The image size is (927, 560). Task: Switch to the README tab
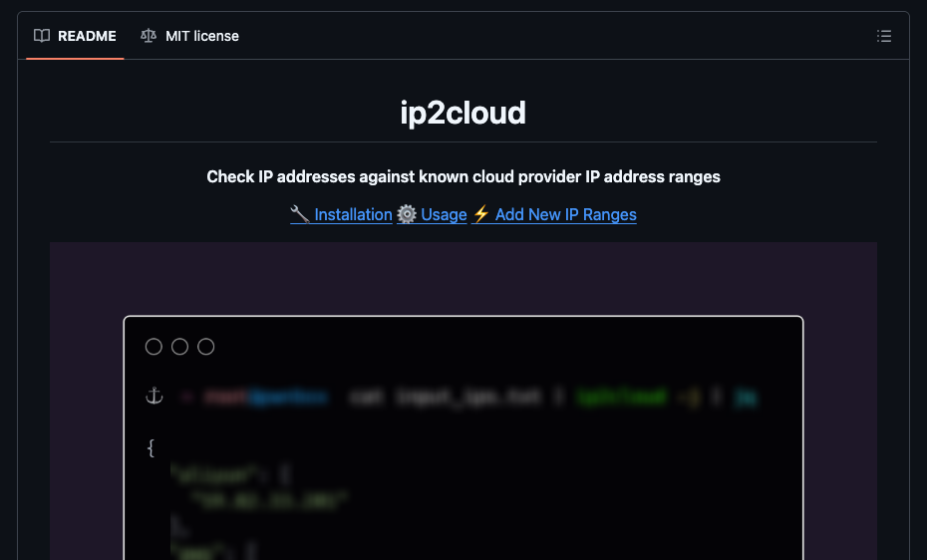click(x=76, y=36)
